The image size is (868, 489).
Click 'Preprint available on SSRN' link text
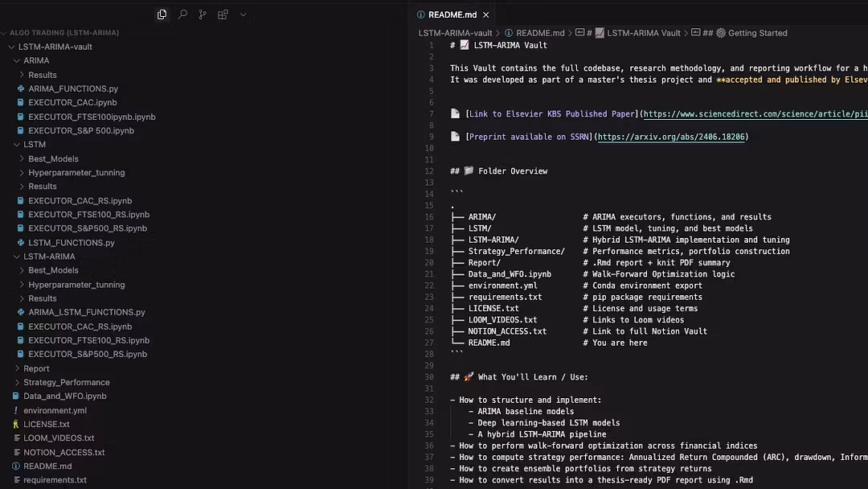pos(529,137)
